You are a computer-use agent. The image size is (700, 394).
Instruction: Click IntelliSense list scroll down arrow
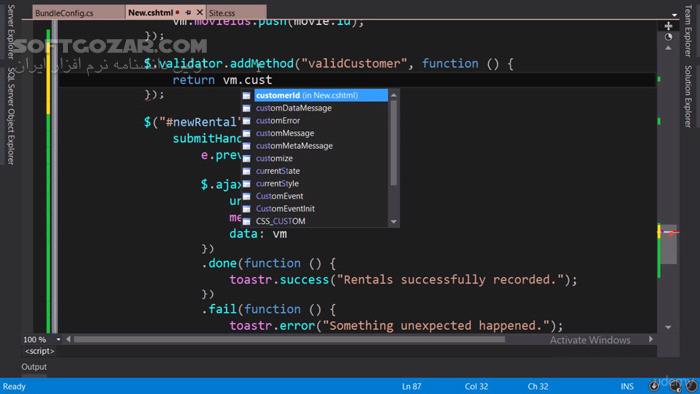tap(393, 221)
